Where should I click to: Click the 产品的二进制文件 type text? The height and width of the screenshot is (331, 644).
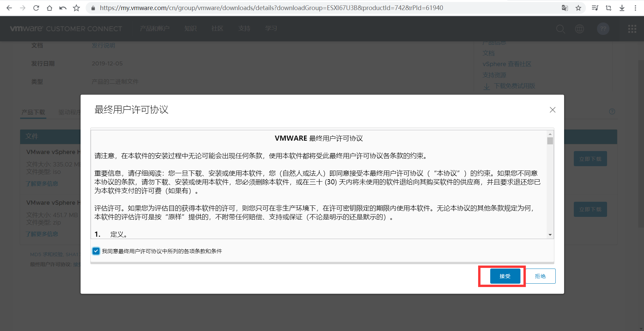(115, 82)
